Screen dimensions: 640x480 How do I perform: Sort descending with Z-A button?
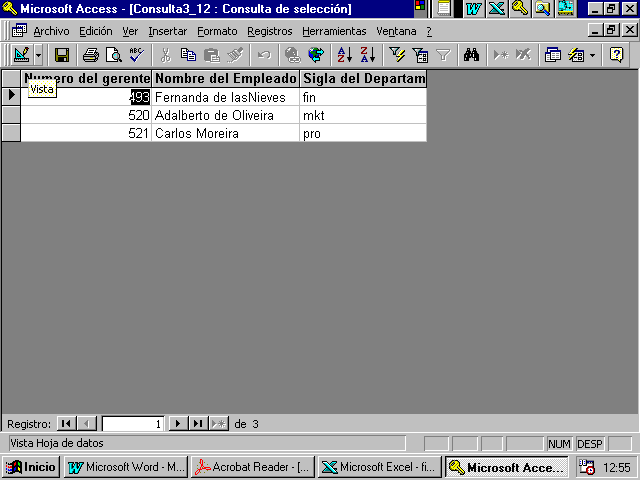click(x=367, y=55)
